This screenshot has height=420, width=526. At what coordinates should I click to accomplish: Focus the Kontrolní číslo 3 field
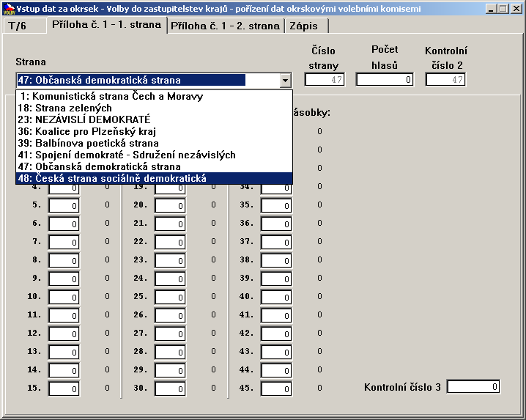click(473, 387)
